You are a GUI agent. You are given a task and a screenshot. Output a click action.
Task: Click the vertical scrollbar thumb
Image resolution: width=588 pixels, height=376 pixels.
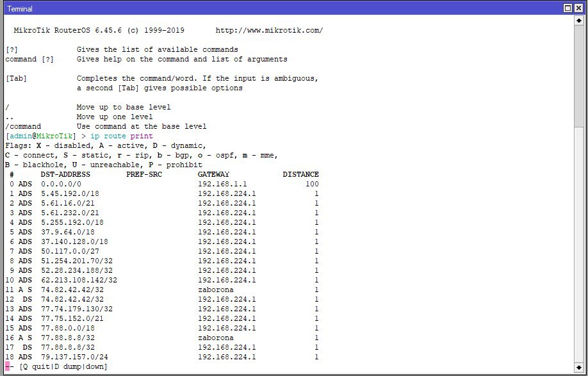click(x=578, y=77)
